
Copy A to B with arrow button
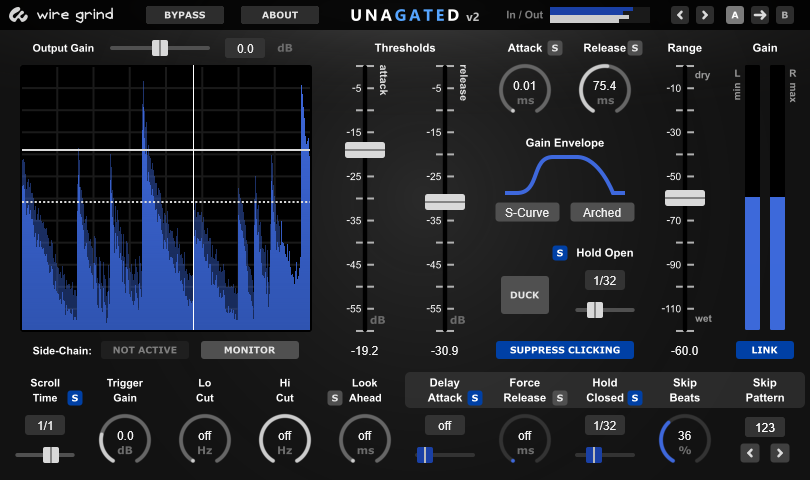[759, 15]
